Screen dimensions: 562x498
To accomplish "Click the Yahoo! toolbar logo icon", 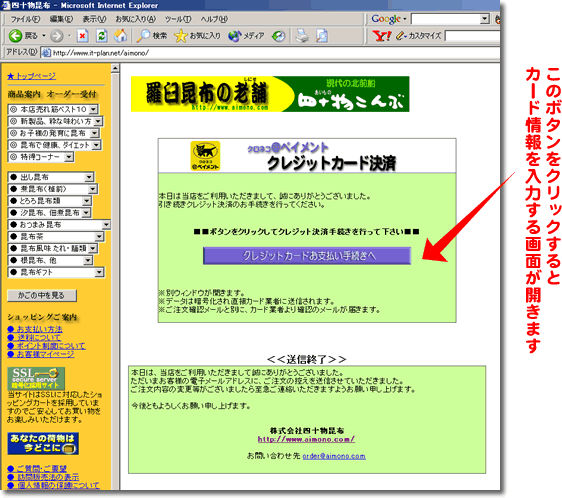I will [x=382, y=35].
